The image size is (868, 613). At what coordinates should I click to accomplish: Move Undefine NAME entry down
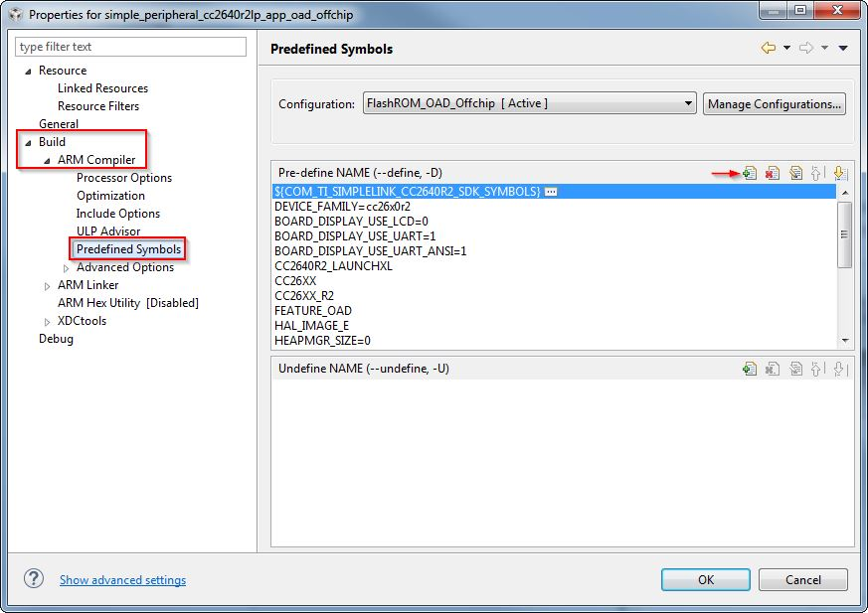(x=840, y=369)
